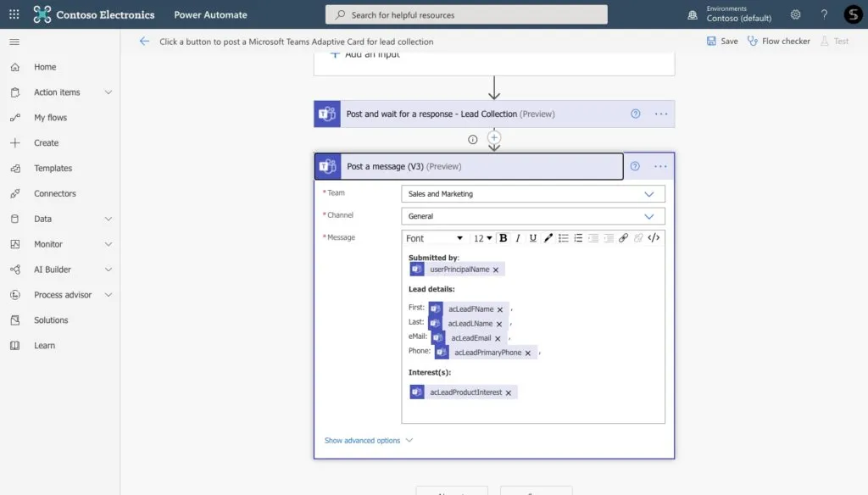Remove the userPrincipalName token
Viewport: 868px width, 495px height.
496,270
